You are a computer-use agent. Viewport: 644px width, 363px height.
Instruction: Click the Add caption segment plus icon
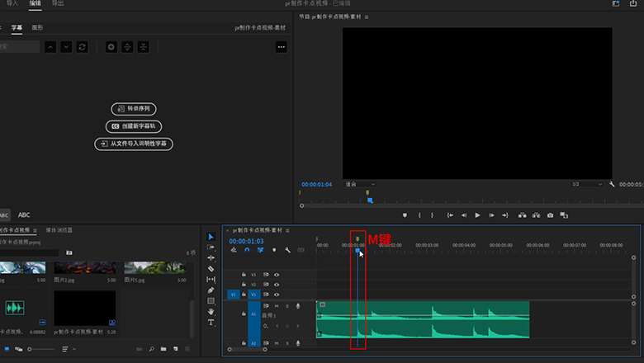point(111,47)
